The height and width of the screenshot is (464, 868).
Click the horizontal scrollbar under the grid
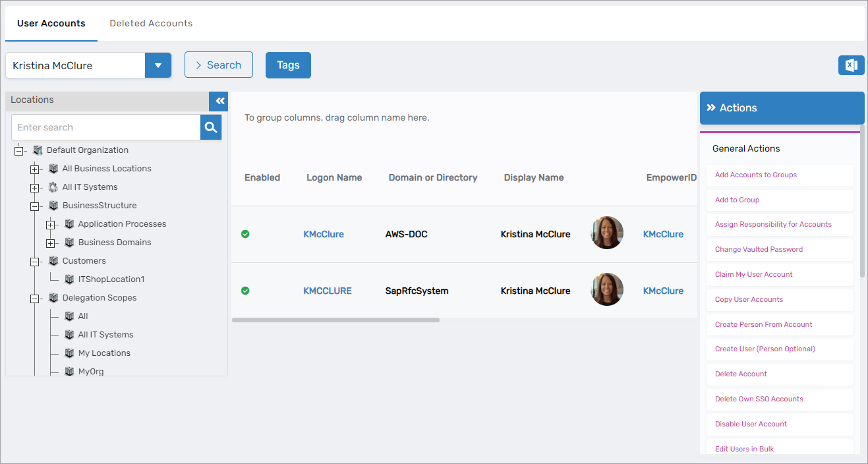click(335, 320)
